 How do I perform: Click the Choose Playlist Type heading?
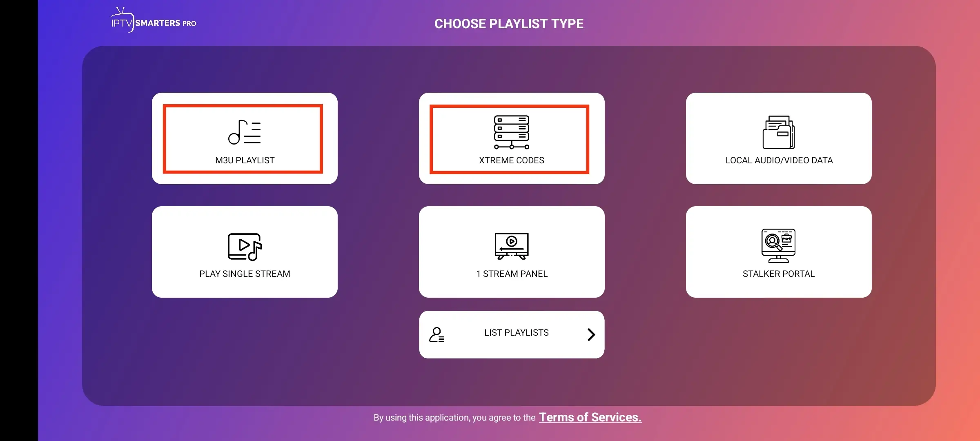coord(509,24)
